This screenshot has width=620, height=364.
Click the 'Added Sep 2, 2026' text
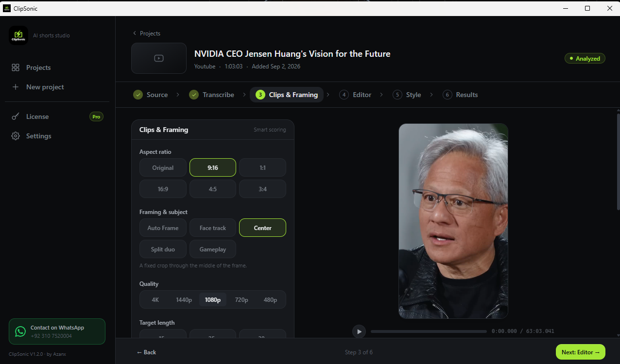tap(276, 66)
